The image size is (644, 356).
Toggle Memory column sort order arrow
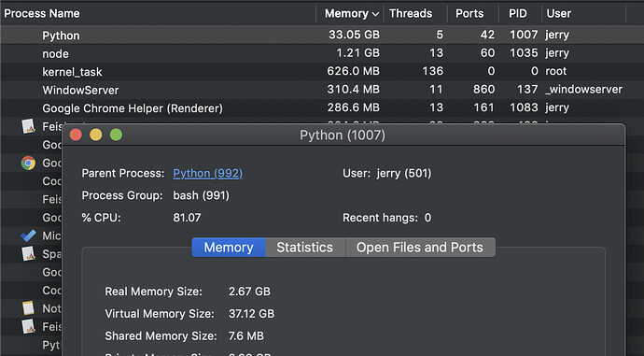(x=375, y=14)
